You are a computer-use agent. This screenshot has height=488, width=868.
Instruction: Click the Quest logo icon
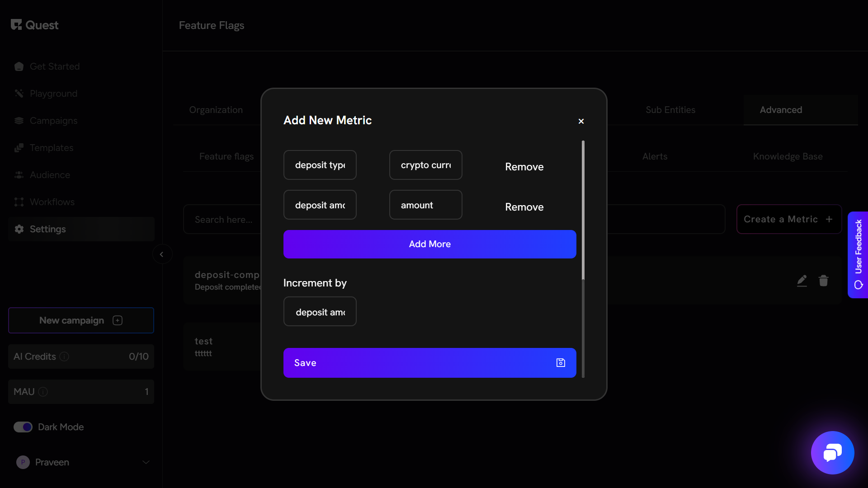tap(16, 25)
